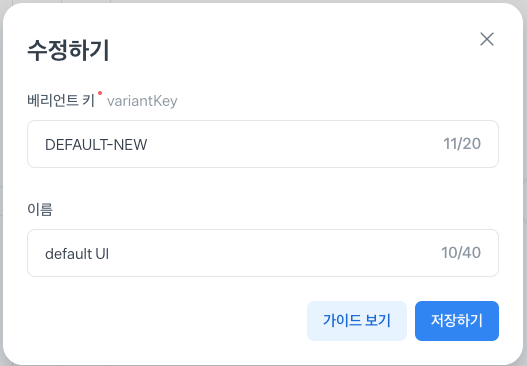Image resolution: width=527 pixels, height=366 pixels.
Task: Focus the 베리언트 키 input field
Action: coord(263,144)
